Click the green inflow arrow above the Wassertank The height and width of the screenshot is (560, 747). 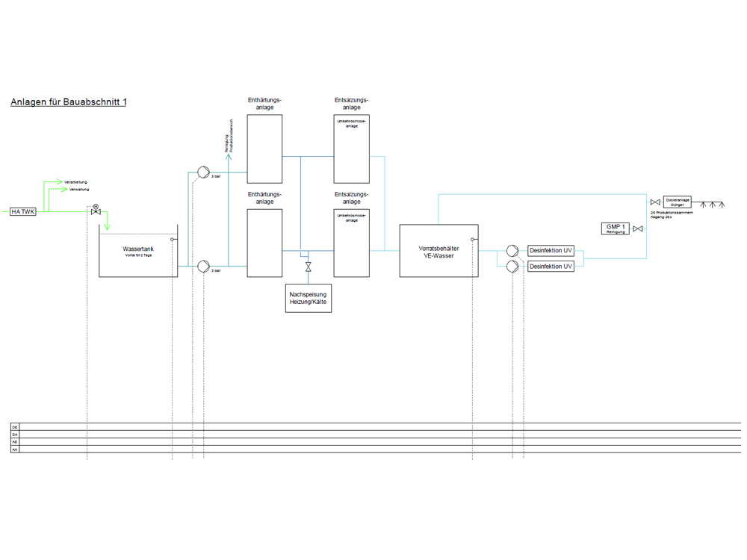pos(107,227)
